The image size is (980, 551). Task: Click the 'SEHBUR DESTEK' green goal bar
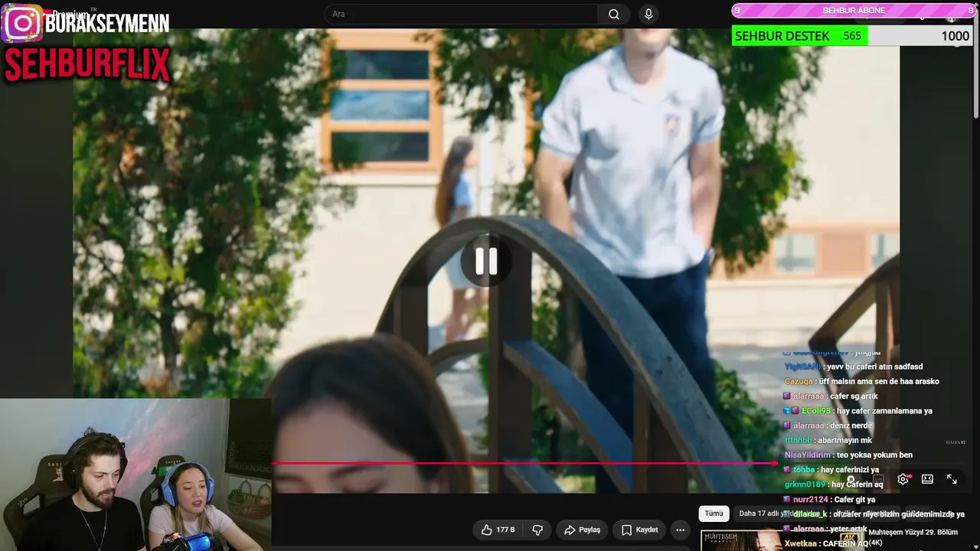799,36
